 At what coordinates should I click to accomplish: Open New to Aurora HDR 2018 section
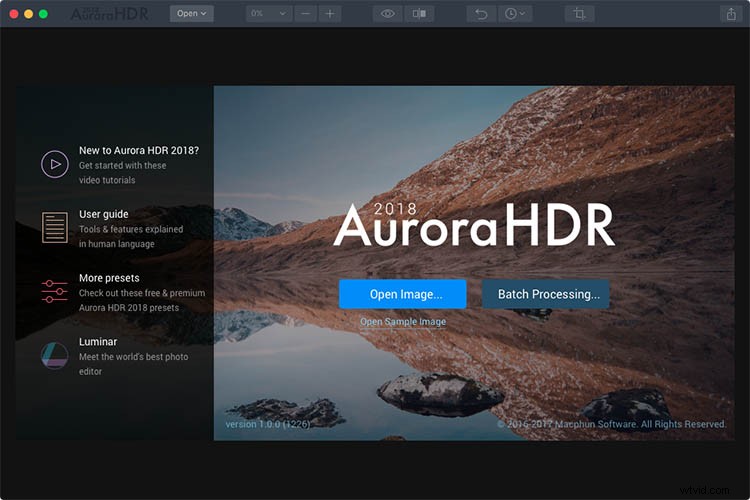[x=139, y=150]
